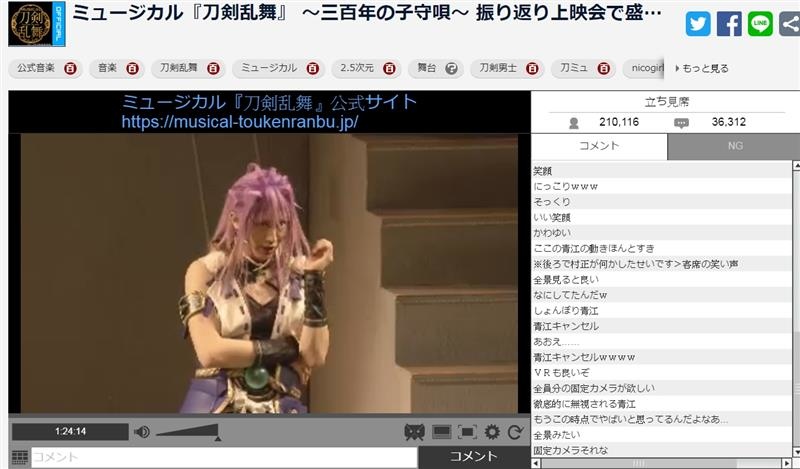
Task: Select comment かわゆい
Action: pyautogui.click(x=662, y=233)
